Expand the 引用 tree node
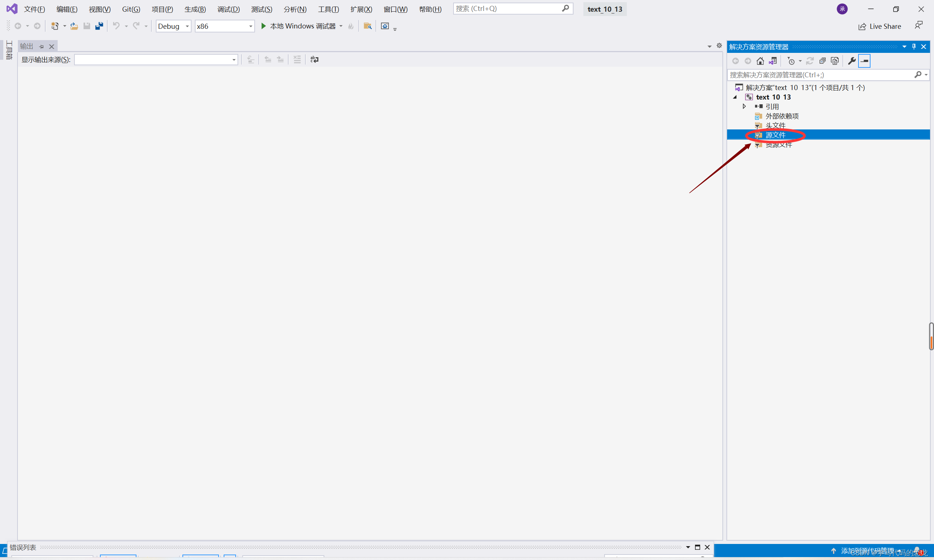 tap(744, 106)
